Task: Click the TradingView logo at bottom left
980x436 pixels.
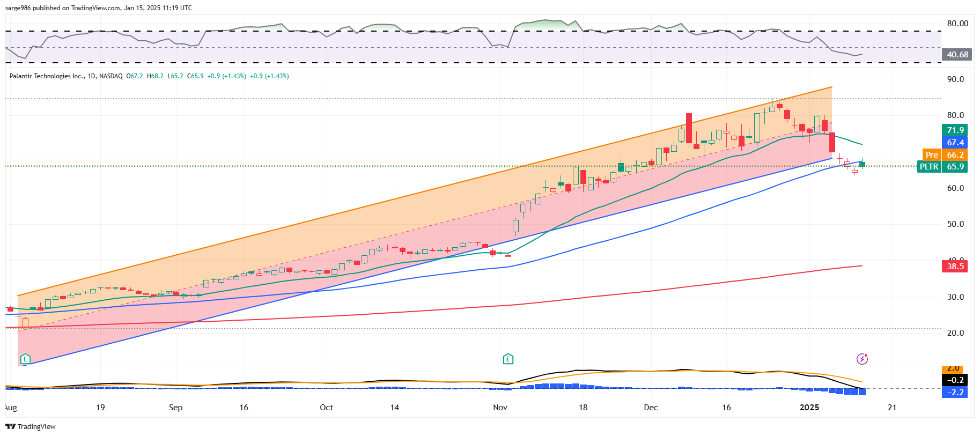Action: click(x=31, y=426)
